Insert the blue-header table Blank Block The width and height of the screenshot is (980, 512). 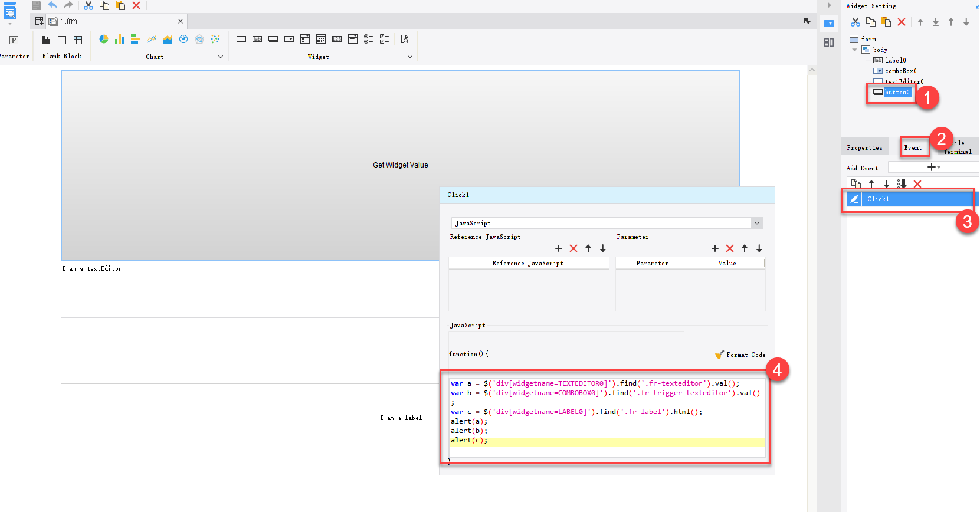point(78,40)
